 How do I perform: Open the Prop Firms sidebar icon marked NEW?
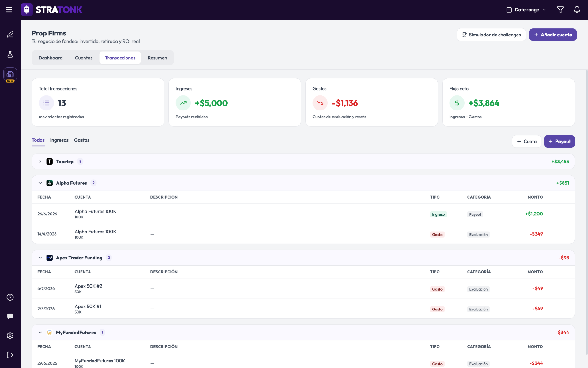tap(10, 75)
